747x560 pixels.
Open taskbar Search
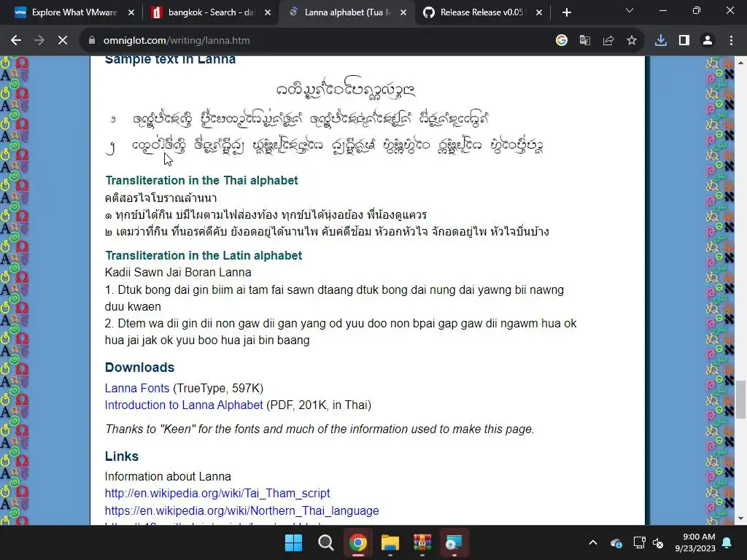tap(326, 542)
